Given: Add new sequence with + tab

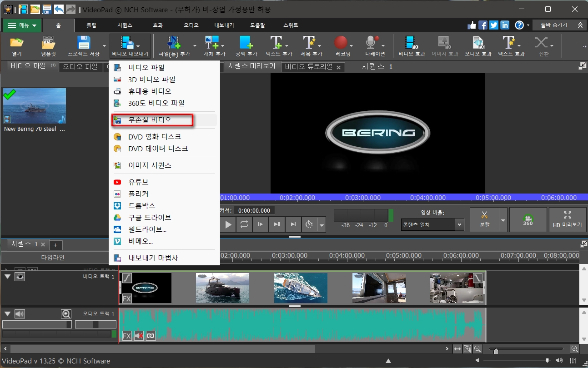Looking at the screenshot, I should 55,245.
